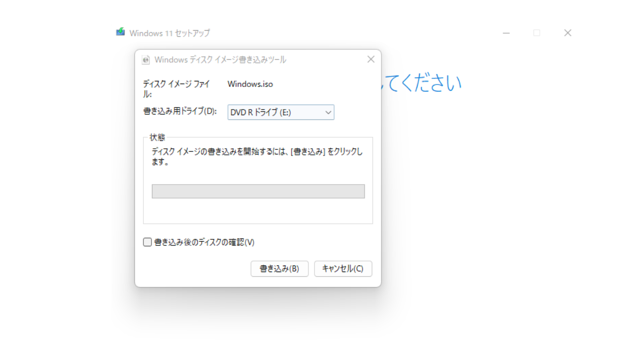This screenshot has width=644, height=362.
Task: Click the 状態 group label
Action: [x=157, y=137]
